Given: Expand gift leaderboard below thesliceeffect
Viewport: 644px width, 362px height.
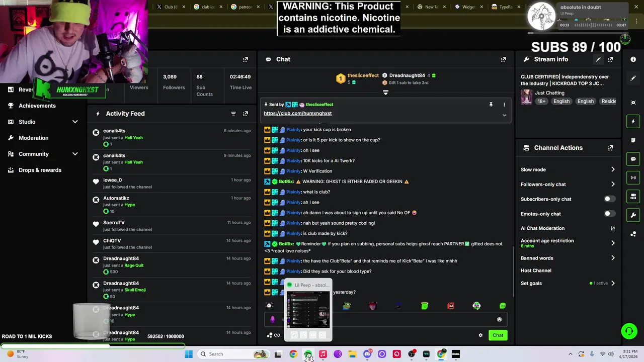Looking at the screenshot, I should (x=386, y=93).
